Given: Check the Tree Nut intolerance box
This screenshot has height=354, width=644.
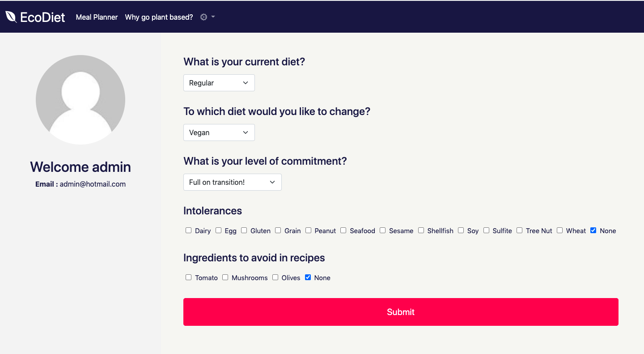Looking at the screenshot, I should coord(519,230).
